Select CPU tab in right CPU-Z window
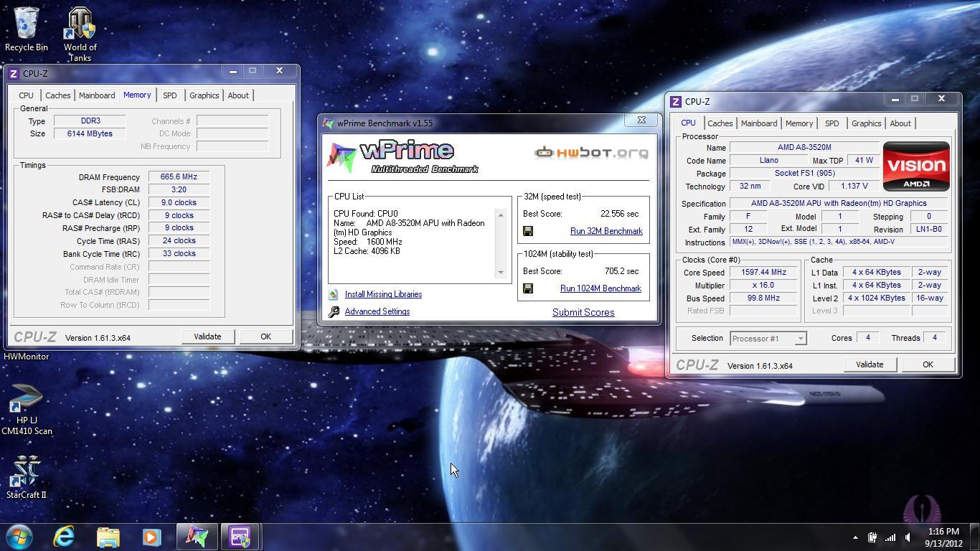This screenshot has height=551, width=980. point(688,123)
